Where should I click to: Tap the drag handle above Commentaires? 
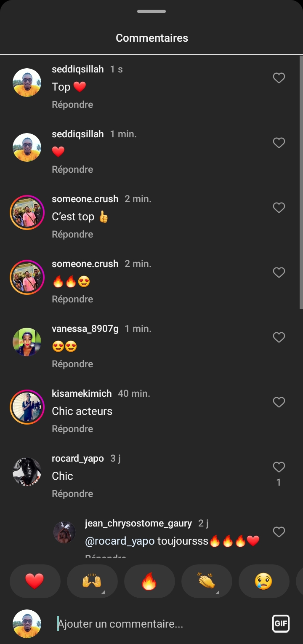pyautogui.click(x=151, y=11)
